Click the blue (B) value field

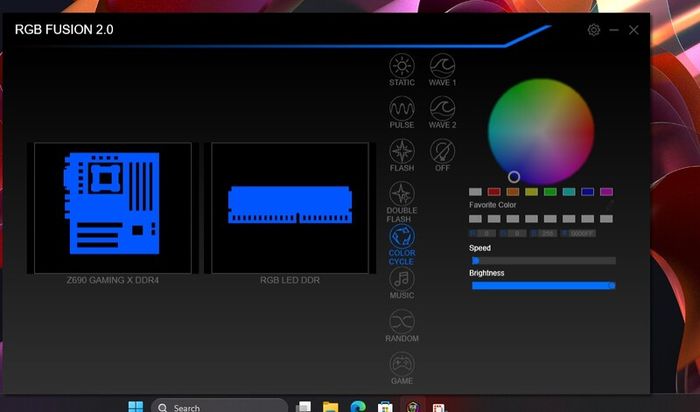pos(547,233)
